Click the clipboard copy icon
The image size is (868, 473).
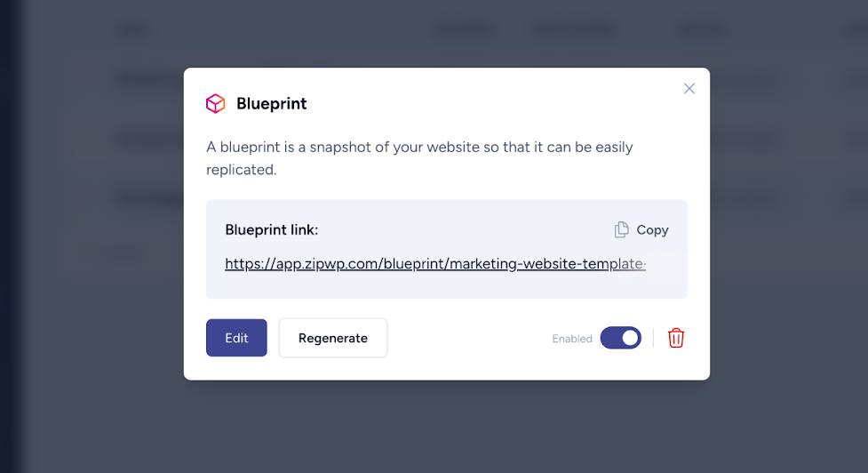pyautogui.click(x=621, y=229)
